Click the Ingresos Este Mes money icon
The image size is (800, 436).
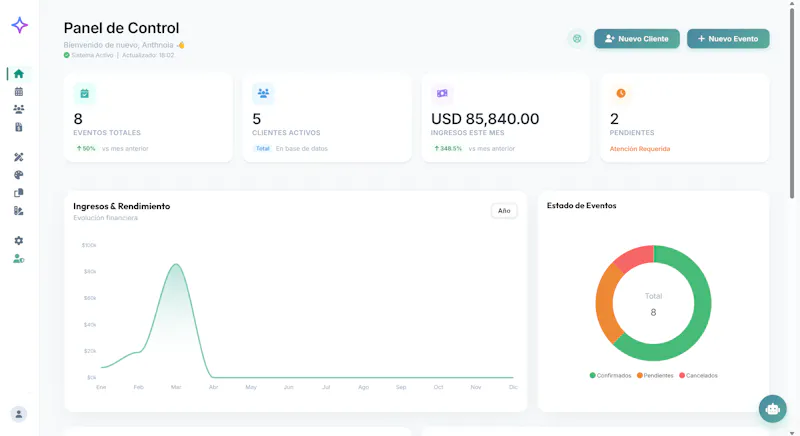coord(442,93)
